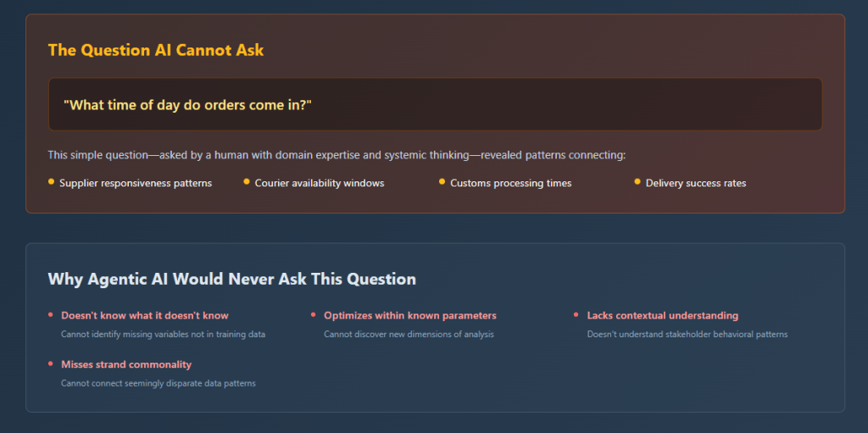Screen dimensions: 868x433
Task: Click the "Cannot discover new dimensions of analysis" description
Action: click(x=409, y=334)
